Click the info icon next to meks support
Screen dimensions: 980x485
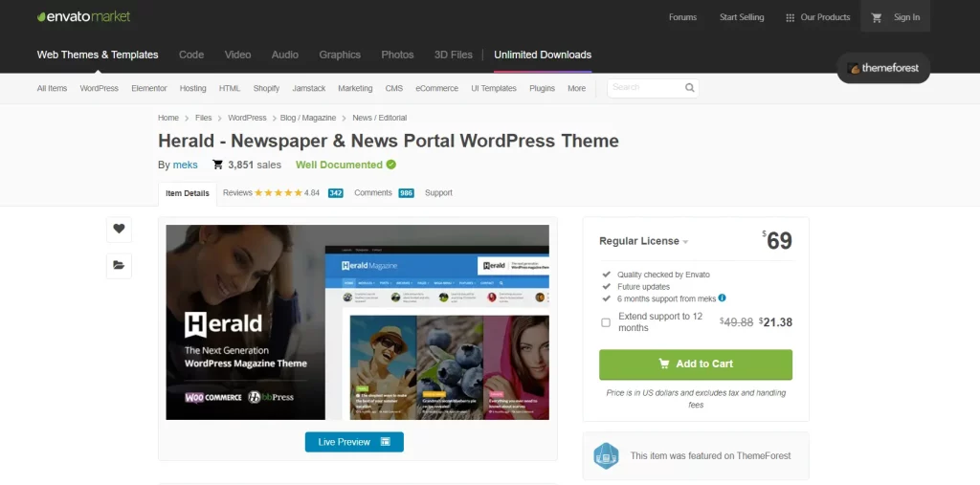pos(722,298)
